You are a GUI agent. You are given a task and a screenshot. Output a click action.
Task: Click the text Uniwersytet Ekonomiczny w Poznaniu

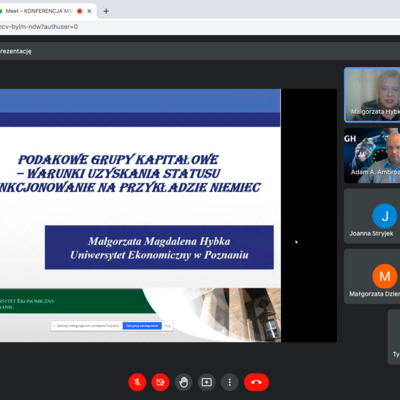pyautogui.click(x=159, y=255)
